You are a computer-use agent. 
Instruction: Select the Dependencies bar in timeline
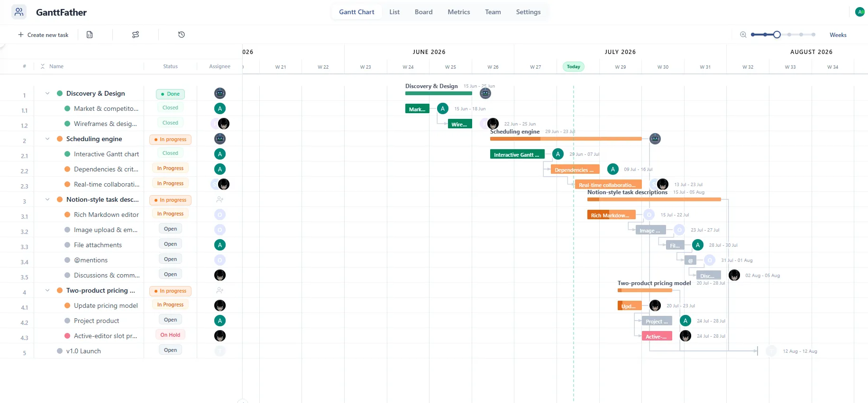click(575, 170)
